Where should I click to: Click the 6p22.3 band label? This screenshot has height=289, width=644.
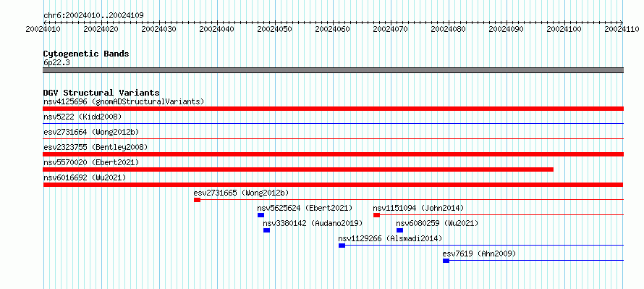tap(56, 62)
